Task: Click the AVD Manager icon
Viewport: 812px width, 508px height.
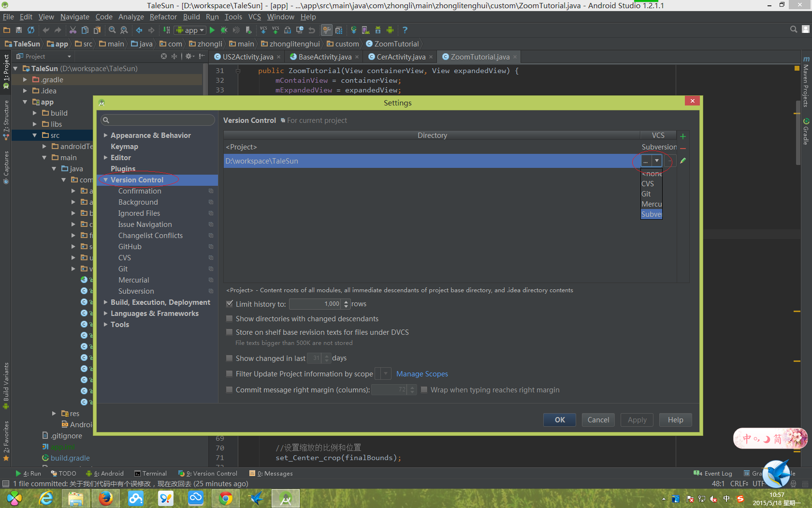Action: tap(366, 30)
